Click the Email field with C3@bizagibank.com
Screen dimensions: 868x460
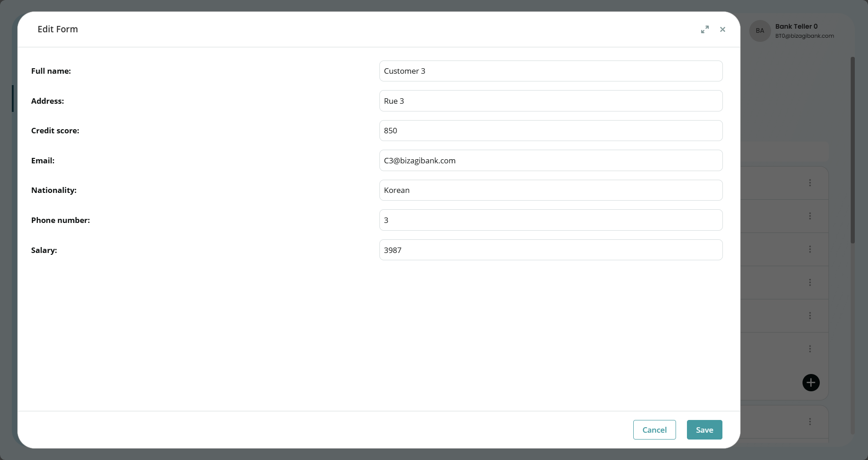[551, 161]
